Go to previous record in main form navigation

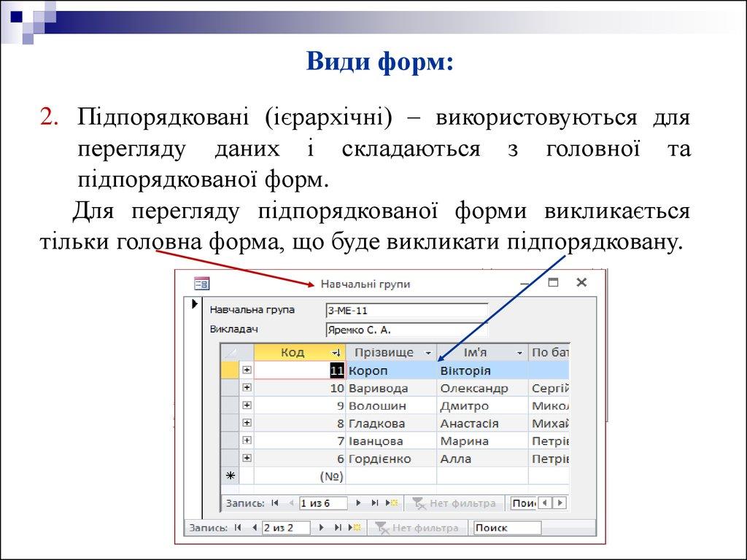click(x=254, y=527)
